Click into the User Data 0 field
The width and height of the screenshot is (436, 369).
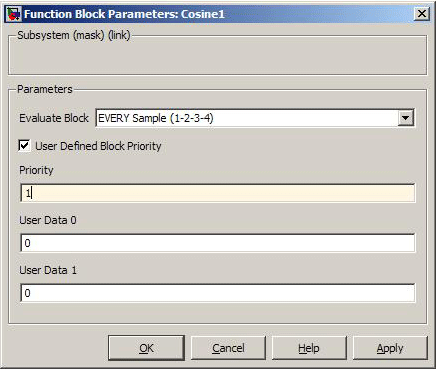tap(218, 243)
